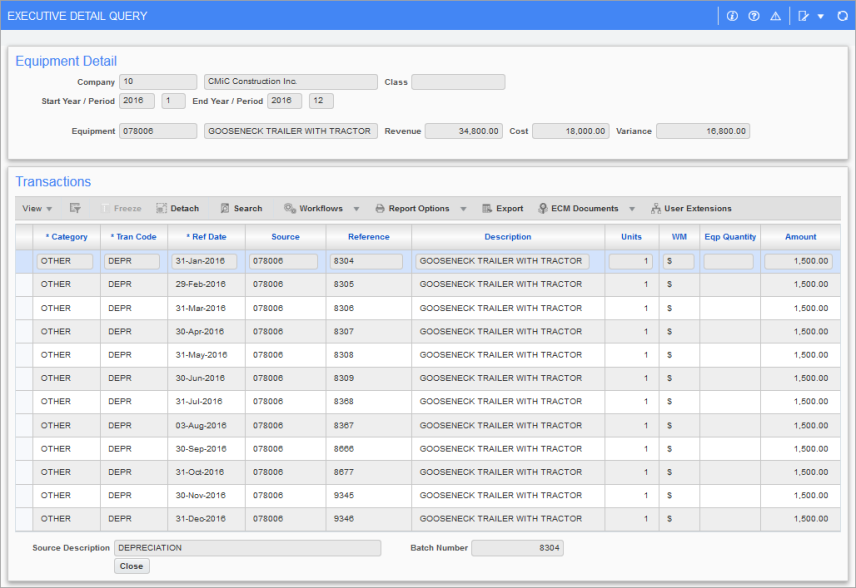Sort by the Category column header
This screenshot has width=856, height=588.
(x=67, y=237)
